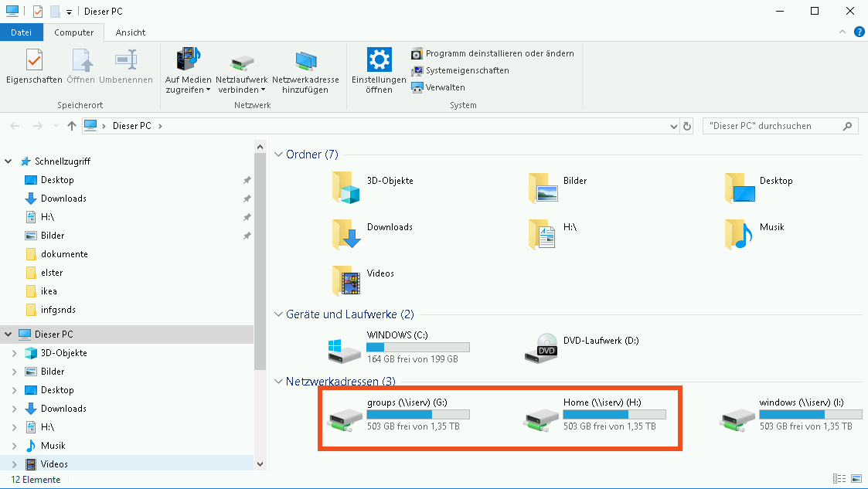Click Netzwerkadresse hinzufügen icon

[x=305, y=61]
